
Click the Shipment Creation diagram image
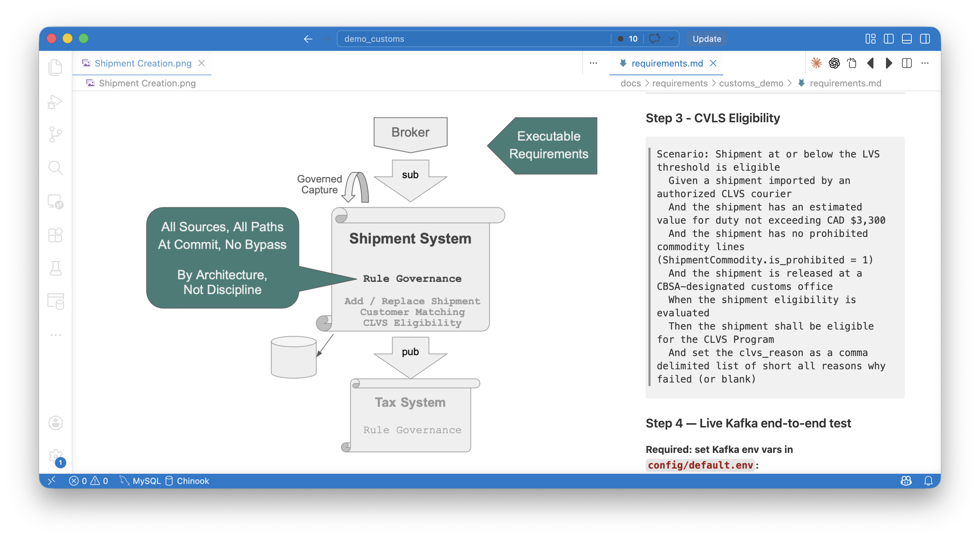pyautogui.click(x=372, y=285)
